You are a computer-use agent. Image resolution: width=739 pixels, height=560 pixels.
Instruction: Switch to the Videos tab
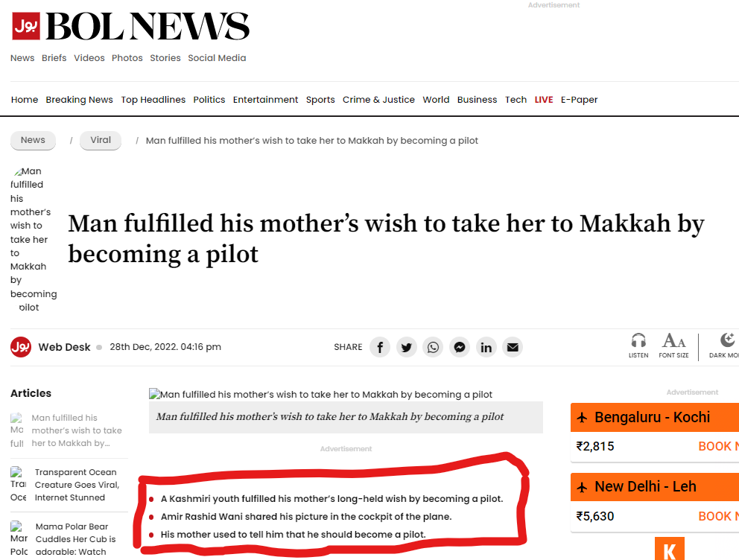[89, 58]
